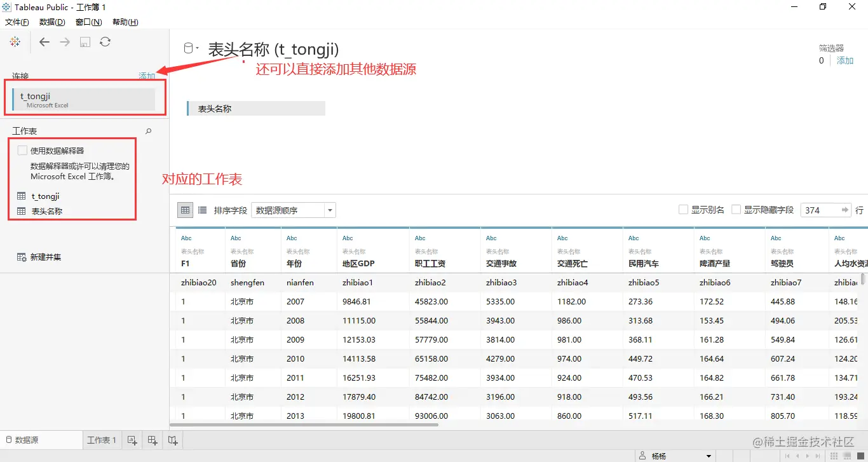Switch to 工作表 1 tab
Screen dimensions: 868x462
[101, 439]
